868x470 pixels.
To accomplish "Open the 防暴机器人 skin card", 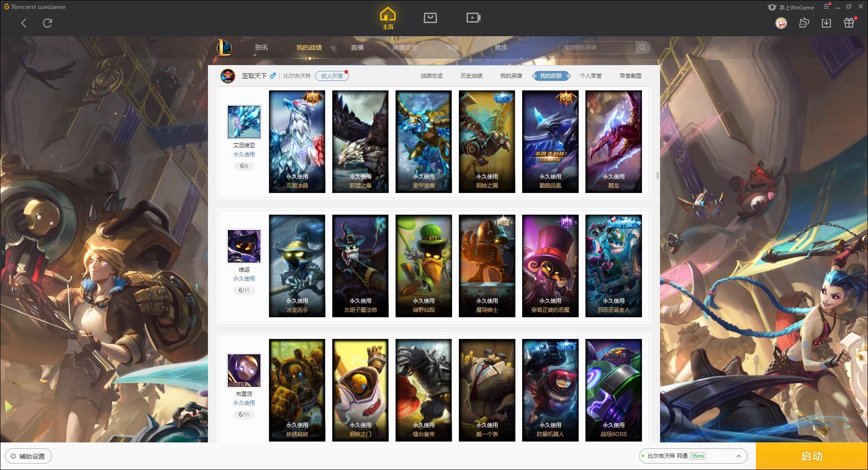I will pos(550,390).
